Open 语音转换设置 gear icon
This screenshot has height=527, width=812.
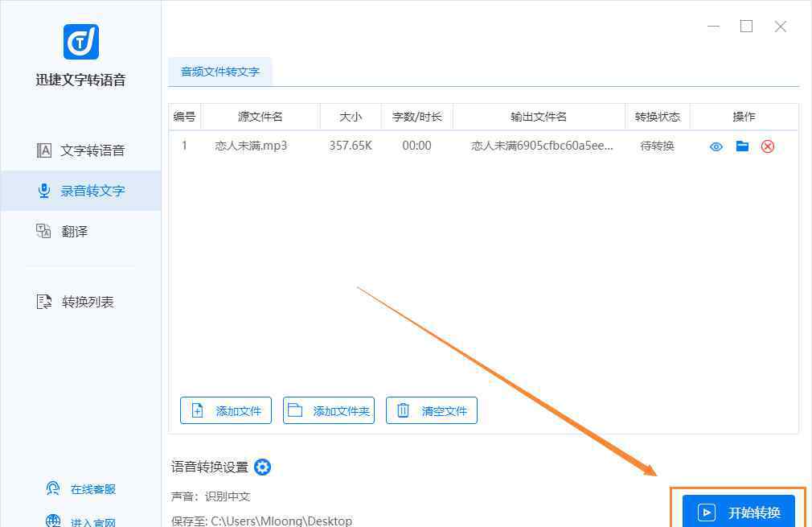pyautogui.click(x=263, y=467)
